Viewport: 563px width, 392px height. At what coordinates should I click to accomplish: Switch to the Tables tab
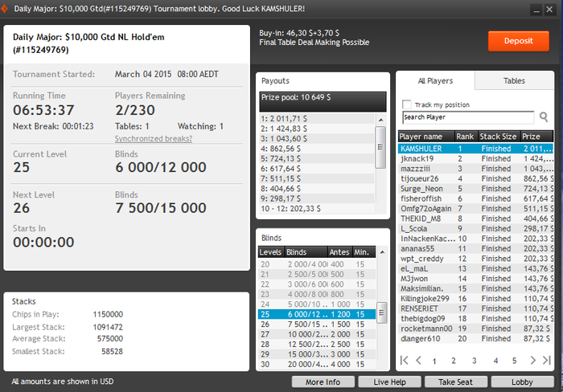[514, 80]
